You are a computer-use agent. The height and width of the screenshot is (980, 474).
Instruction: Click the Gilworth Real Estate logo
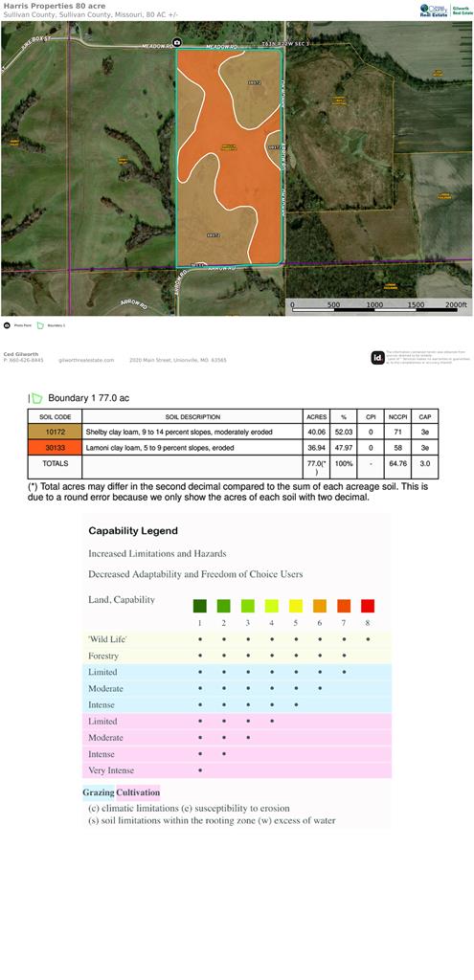tap(463, 10)
